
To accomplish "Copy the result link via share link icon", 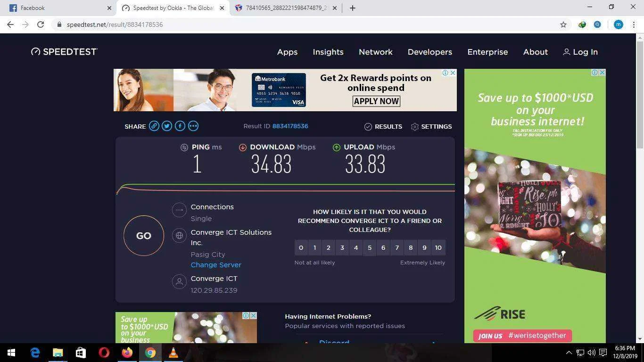I will [154, 126].
